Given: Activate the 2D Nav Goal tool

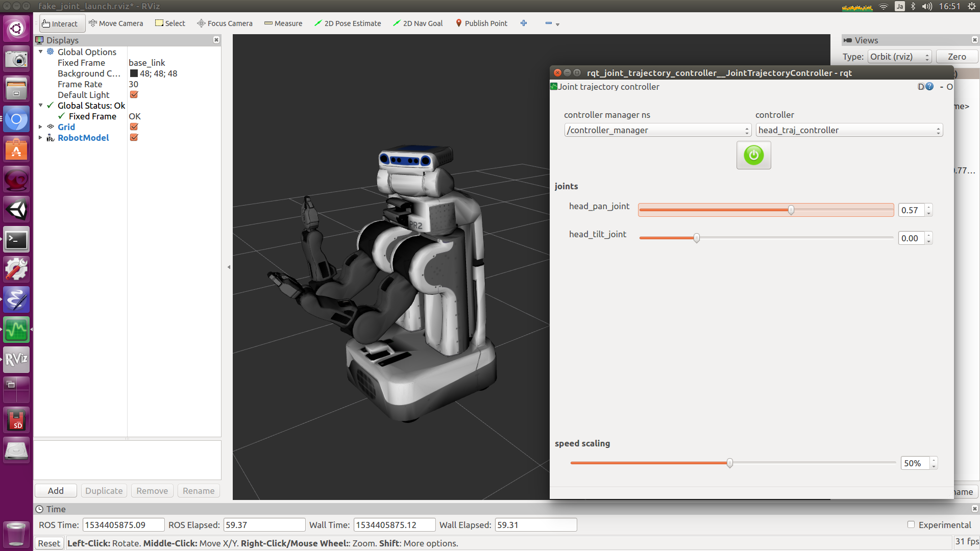Looking at the screenshot, I should [418, 23].
